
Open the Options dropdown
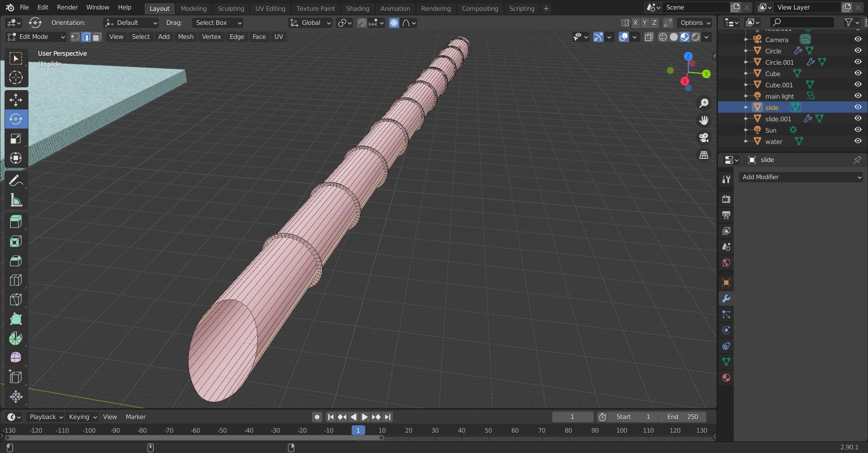[695, 23]
